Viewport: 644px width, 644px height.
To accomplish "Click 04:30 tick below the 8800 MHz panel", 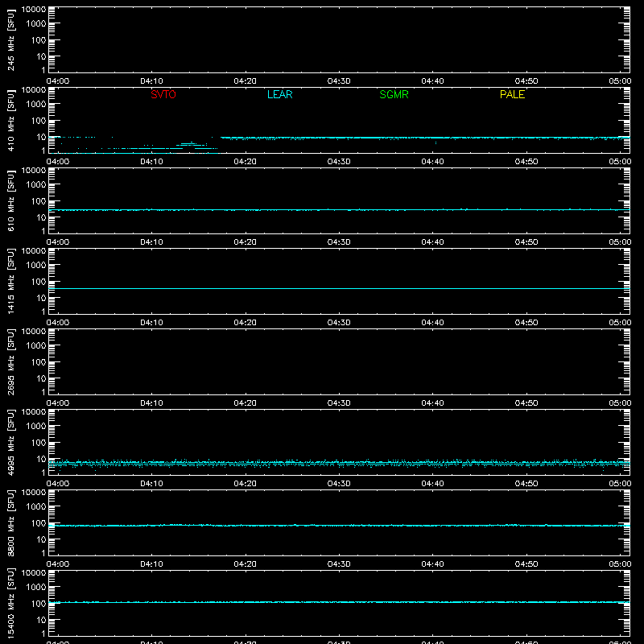I will pyautogui.click(x=339, y=564).
